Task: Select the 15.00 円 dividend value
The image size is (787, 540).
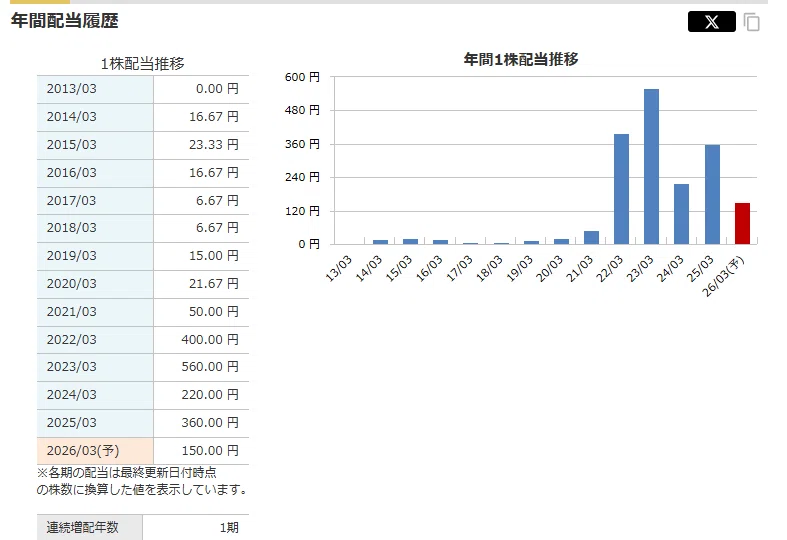Action: coord(201,256)
